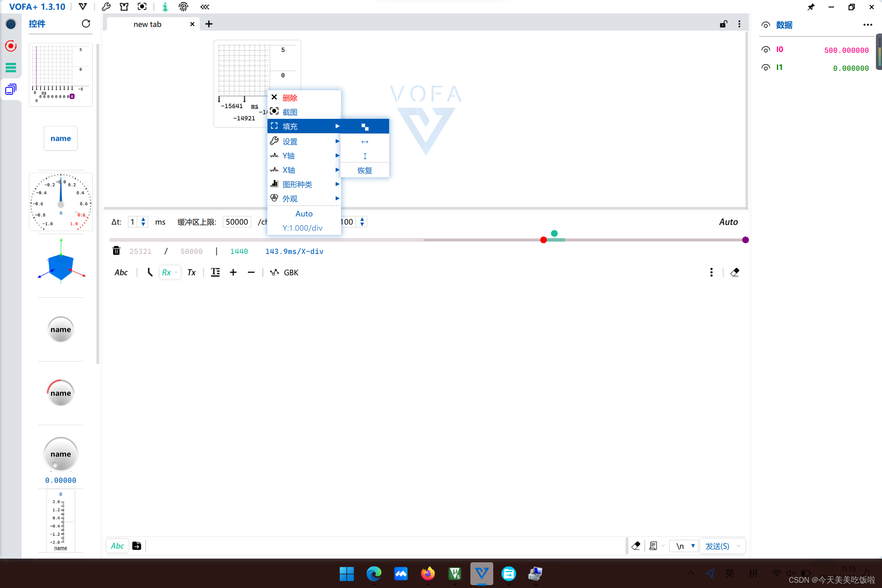Click the refresh icon beside 控件 header
This screenshot has width=882, height=588.
click(86, 24)
